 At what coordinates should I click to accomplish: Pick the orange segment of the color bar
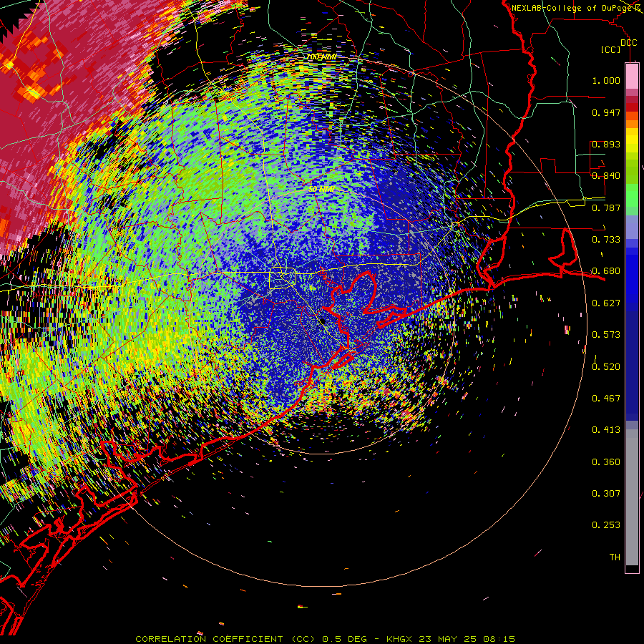click(x=632, y=124)
